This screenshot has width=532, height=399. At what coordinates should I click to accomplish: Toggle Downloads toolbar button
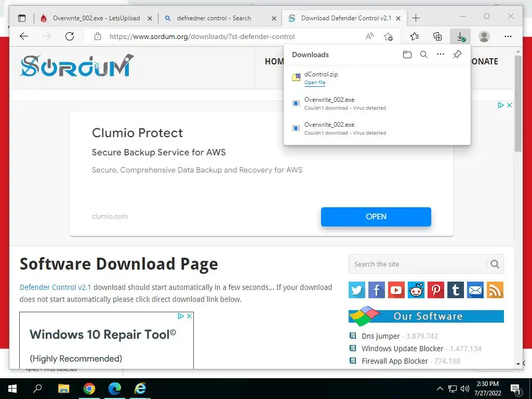click(x=460, y=36)
